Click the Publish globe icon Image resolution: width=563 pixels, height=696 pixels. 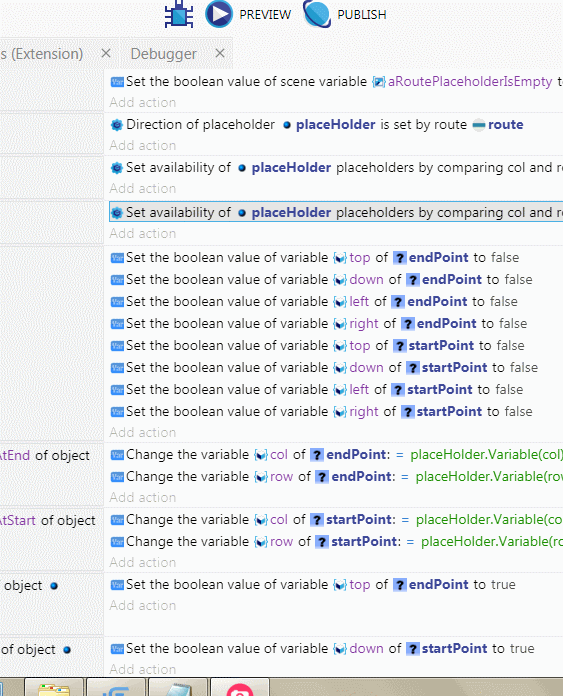pos(317,14)
